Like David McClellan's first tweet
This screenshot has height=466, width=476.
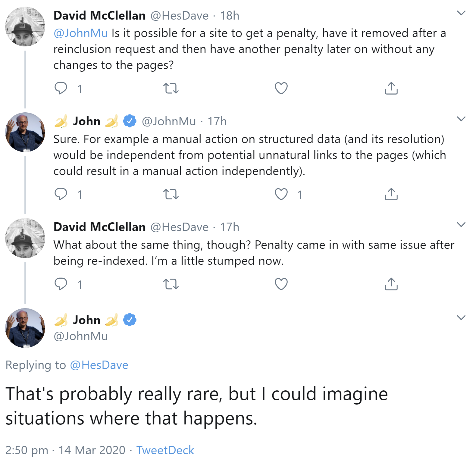(x=281, y=88)
